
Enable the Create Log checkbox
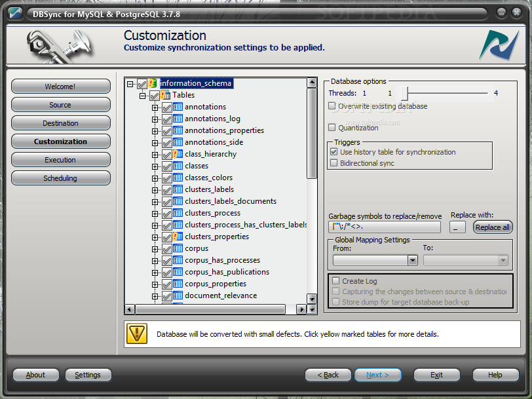336,280
